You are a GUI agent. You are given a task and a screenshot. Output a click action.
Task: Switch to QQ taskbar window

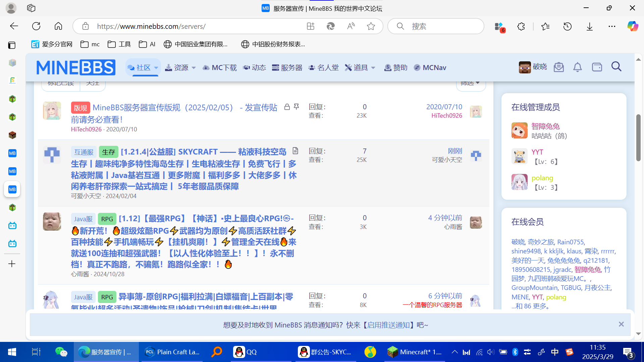(x=261, y=352)
